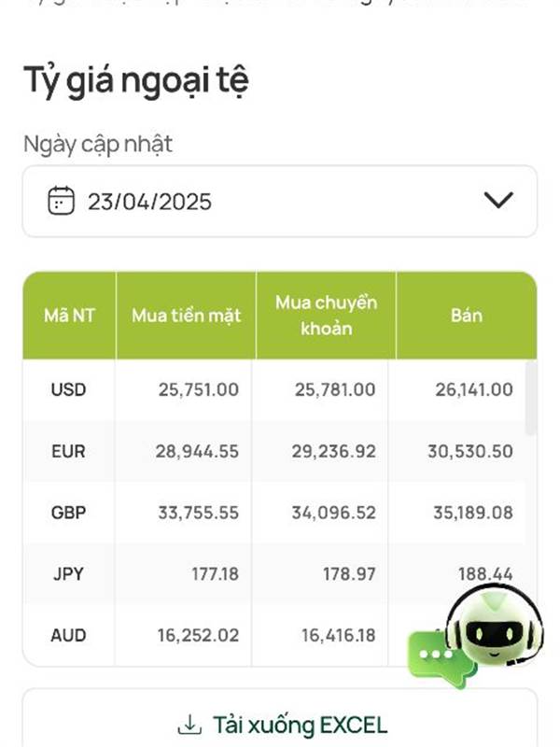Open the chatbot robot assistant
This screenshot has width=560, height=747.
tap(495, 627)
